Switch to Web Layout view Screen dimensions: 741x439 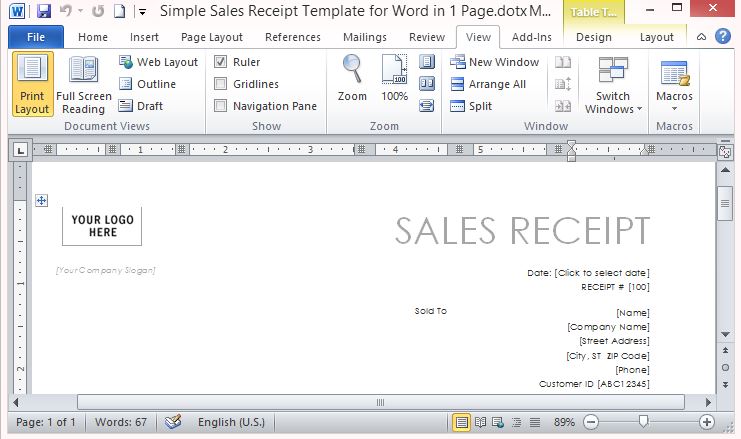[x=158, y=62]
